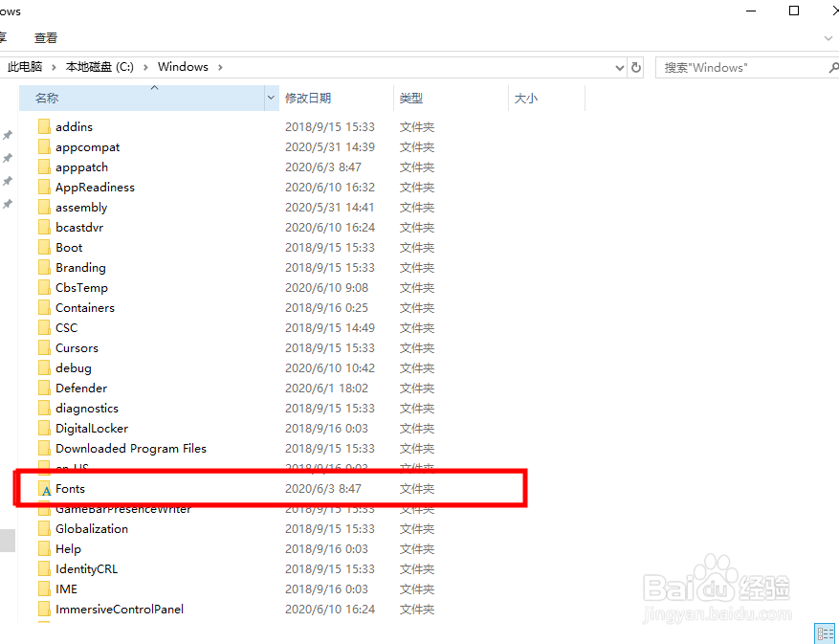Screen dimensions: 839x644
Task: Click the diagnostics folder icon
Action: click(44, 408)
